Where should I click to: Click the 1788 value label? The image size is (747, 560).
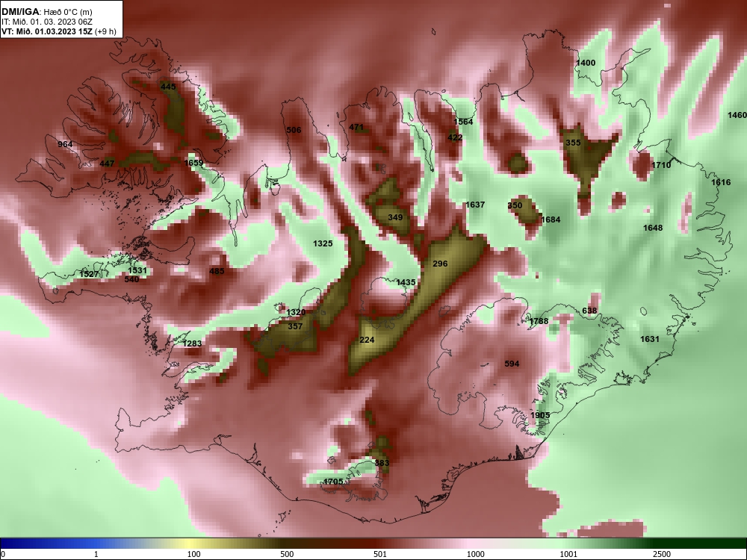[539, 321]
